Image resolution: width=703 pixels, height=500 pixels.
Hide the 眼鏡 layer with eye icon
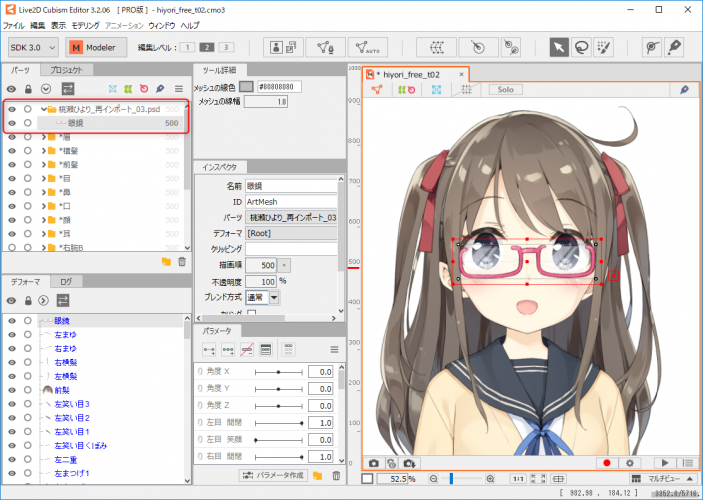pos(12,123)
